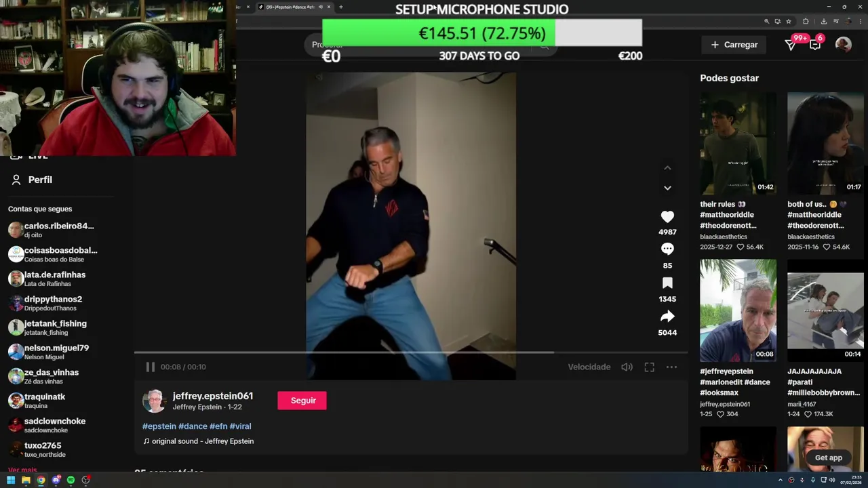This screenshot has height=488, width=868.
Task: Mute the video with the volume icon
Action: click(627, 367)
